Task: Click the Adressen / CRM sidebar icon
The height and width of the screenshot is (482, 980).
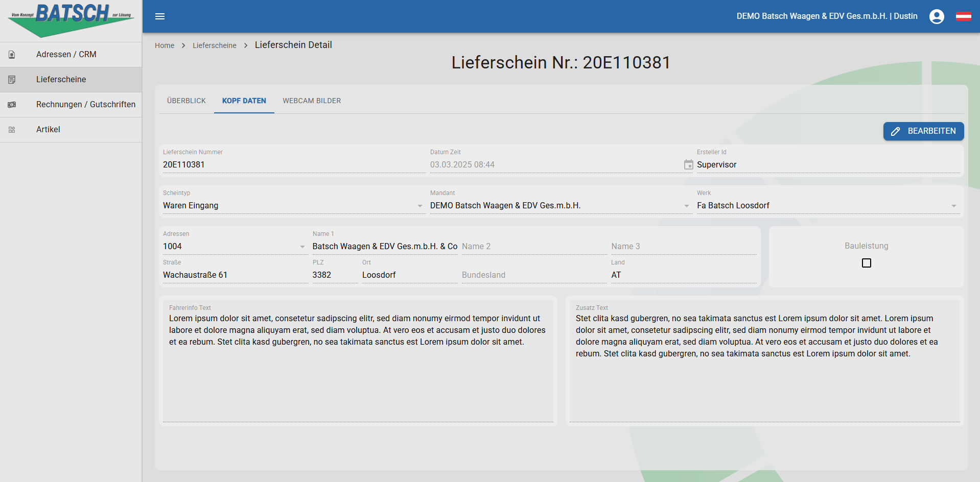Action: click(12, 55)
